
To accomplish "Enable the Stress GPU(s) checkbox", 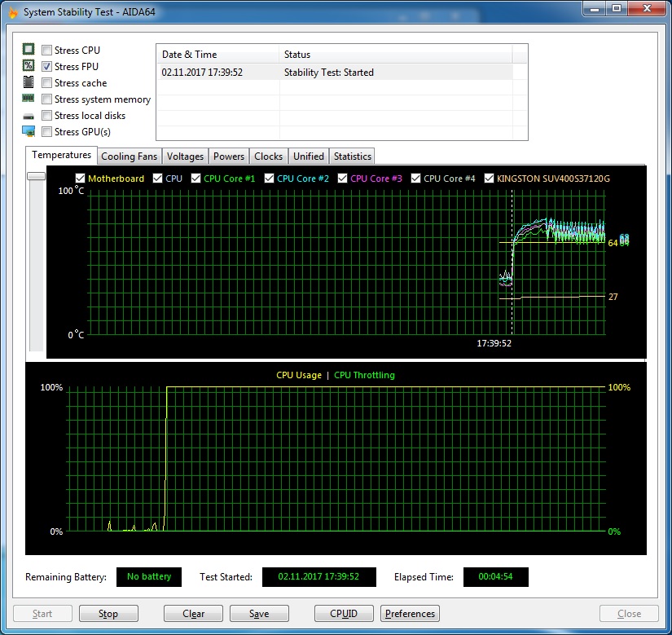I will pyautogui.click(x=46, y=131).
